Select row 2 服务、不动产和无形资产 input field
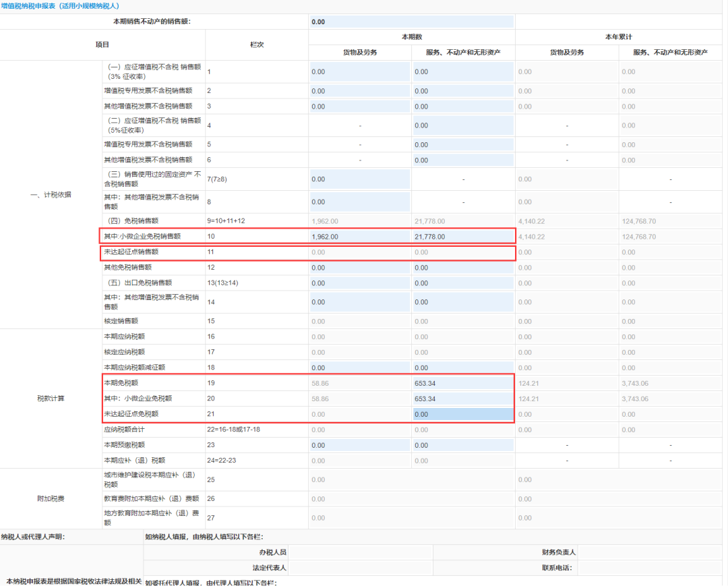Image resolution: width=728 pixels, height=588 pixels. pyautogui.click(x=463, y=91)
